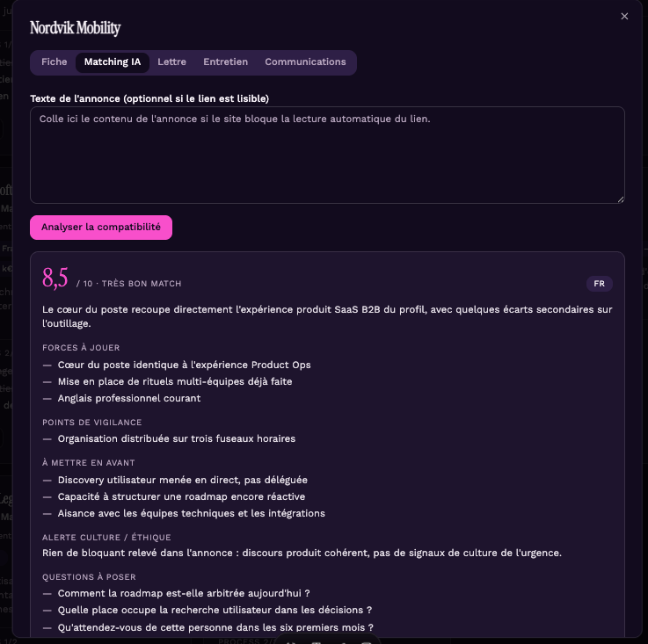
Task: Click the 8,5 match score
Action: pos(55,278)
